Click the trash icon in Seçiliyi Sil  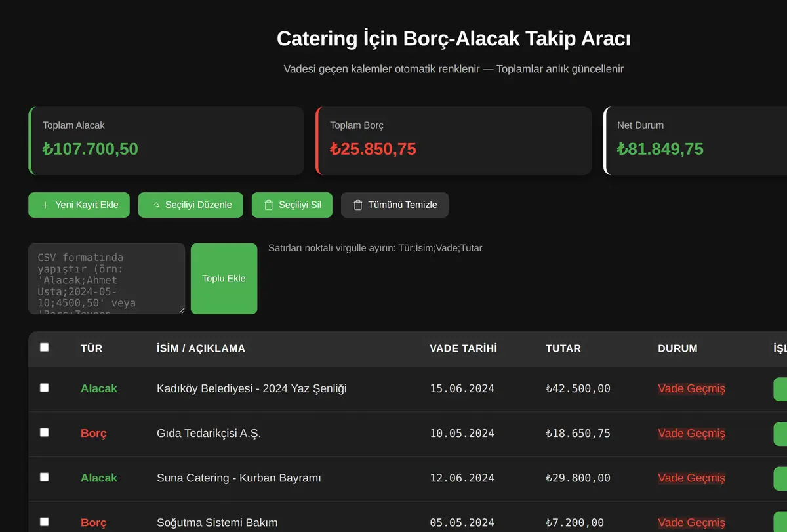[268, 205]
